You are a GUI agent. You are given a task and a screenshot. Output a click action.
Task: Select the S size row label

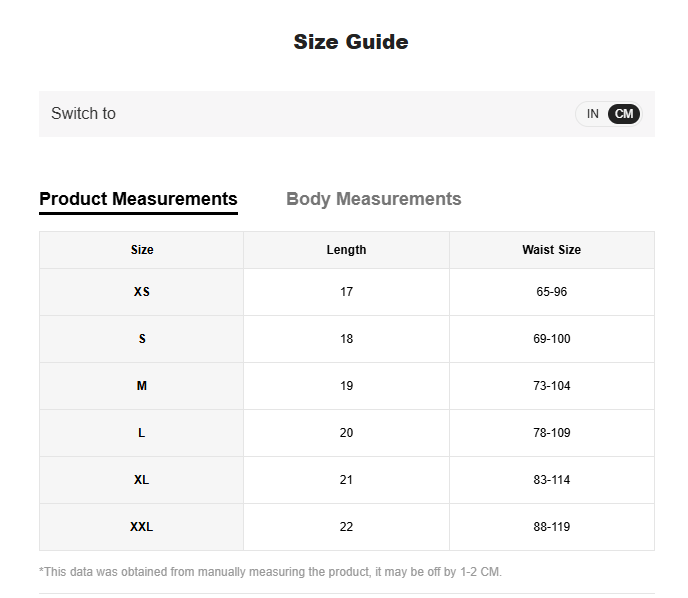click(142, 339)
